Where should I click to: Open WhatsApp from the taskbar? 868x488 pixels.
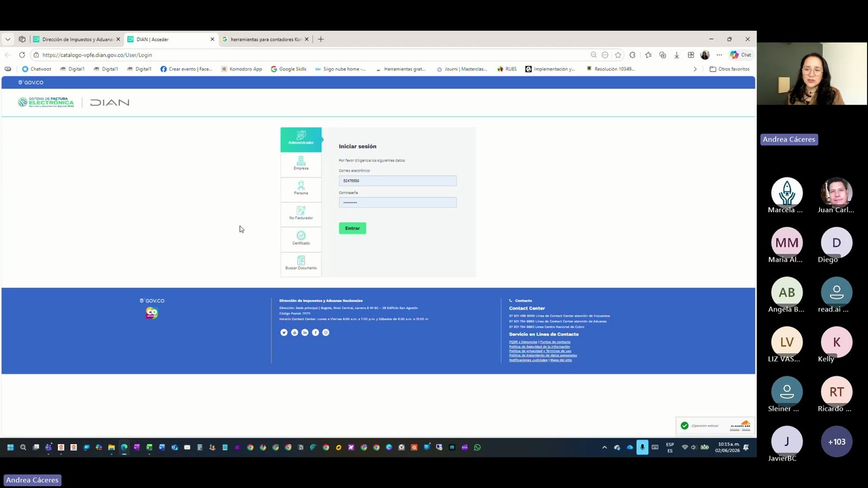click(477, 447)
